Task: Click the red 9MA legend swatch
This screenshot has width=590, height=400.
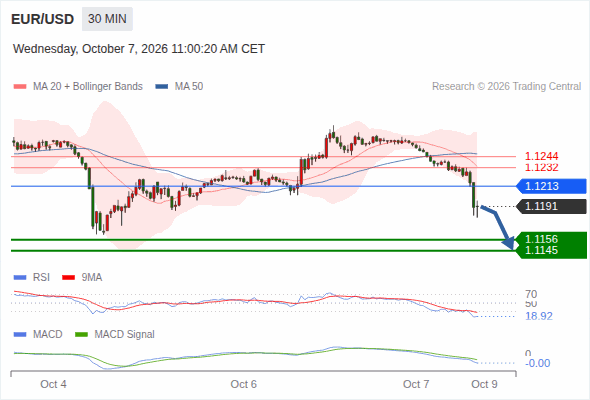Action: (x=68, y=278)
